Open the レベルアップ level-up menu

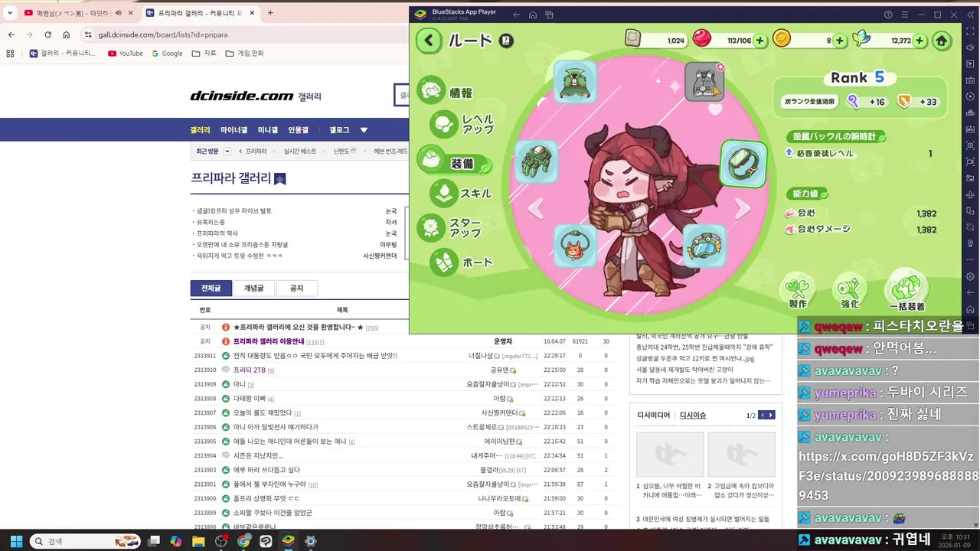tap(463, 124)
